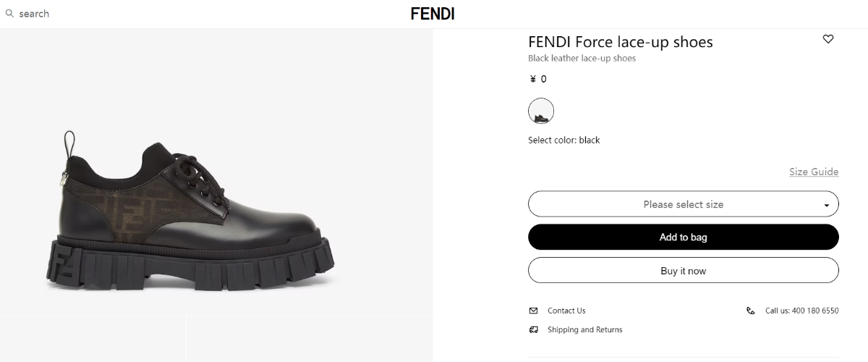
Task: Click the 'FENDI Force lace-up shoes' title
Action: tap(620, 42)
